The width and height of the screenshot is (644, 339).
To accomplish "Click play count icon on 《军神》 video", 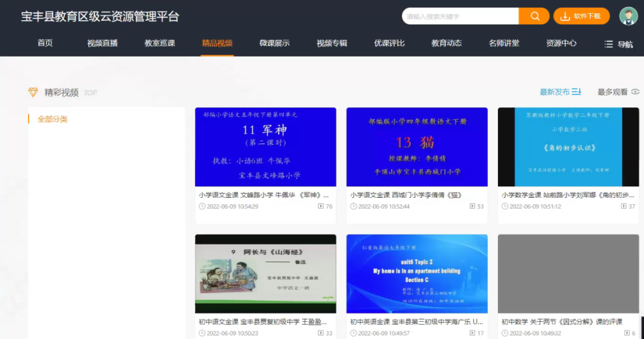I will point(321,207).
